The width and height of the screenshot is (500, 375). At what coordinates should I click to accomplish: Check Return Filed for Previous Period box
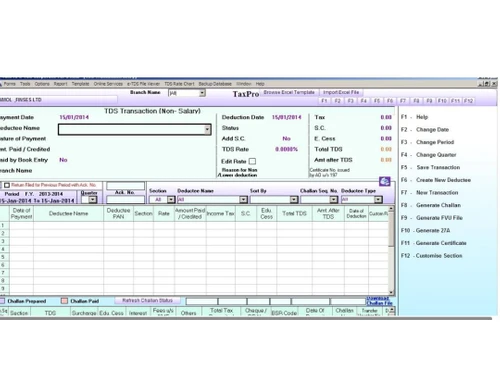pos(7,185)
